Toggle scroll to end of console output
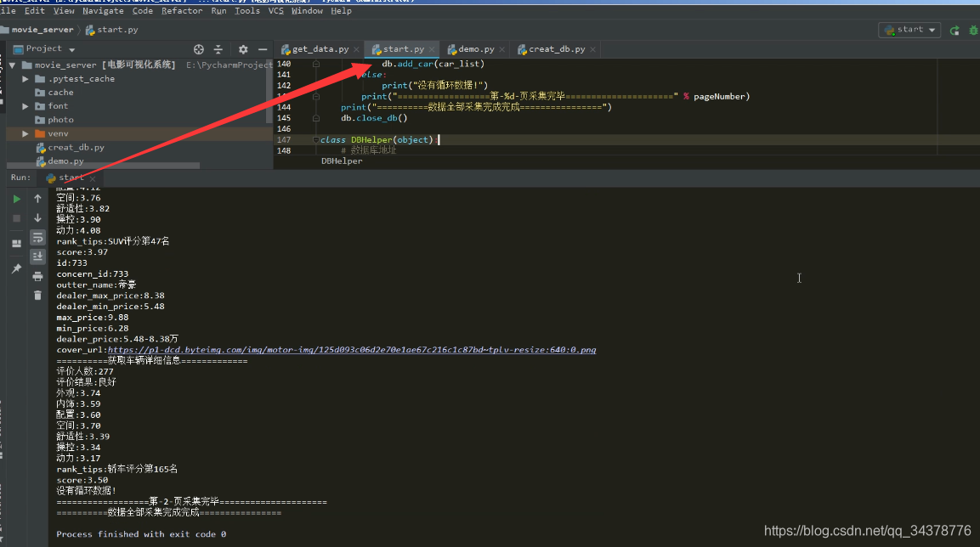 pyautogui.click(x=37, y=257)
